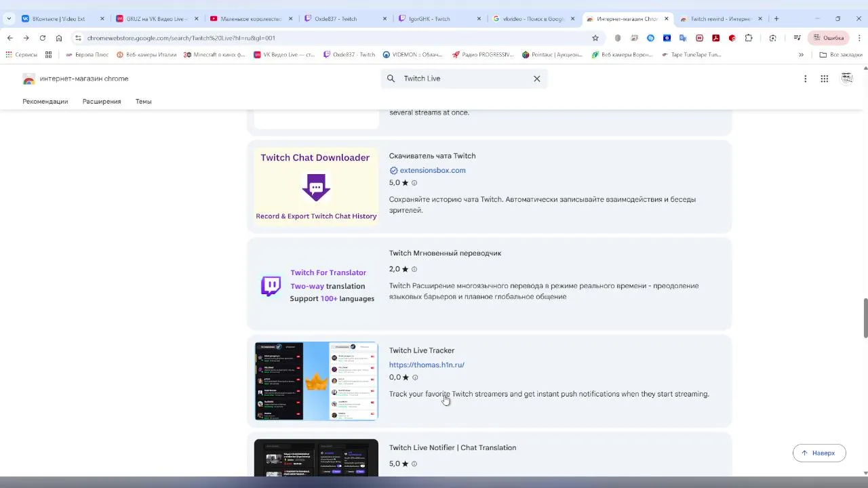Expand hidden bookmarks with double chevron

[x=801, y=54]
